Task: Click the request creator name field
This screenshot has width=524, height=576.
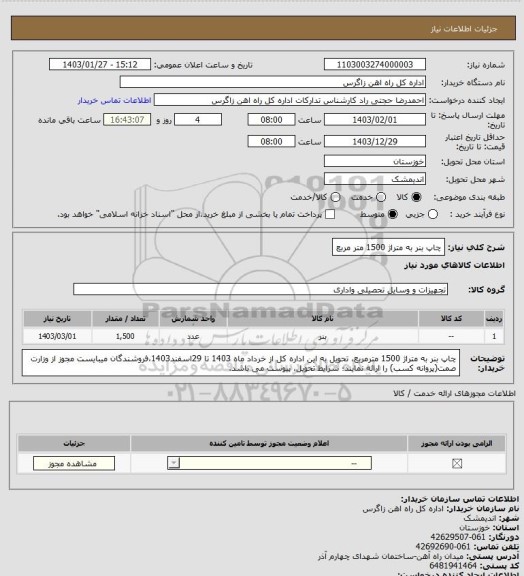Action: 290,100
